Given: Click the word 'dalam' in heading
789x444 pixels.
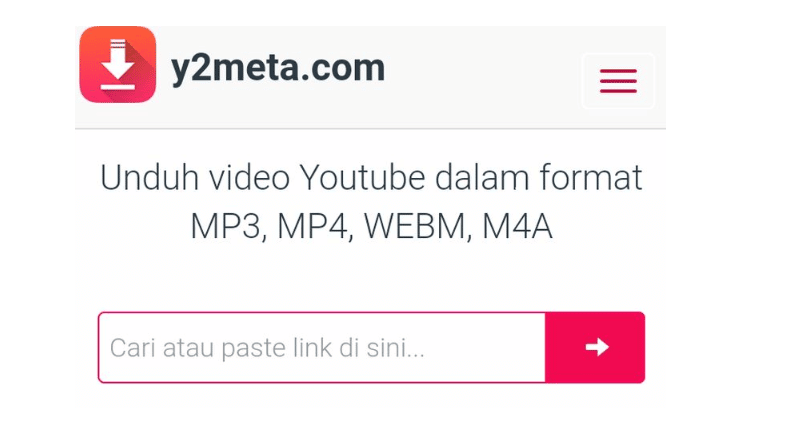Looking at the screenshot, I should (x=482, y=178).
